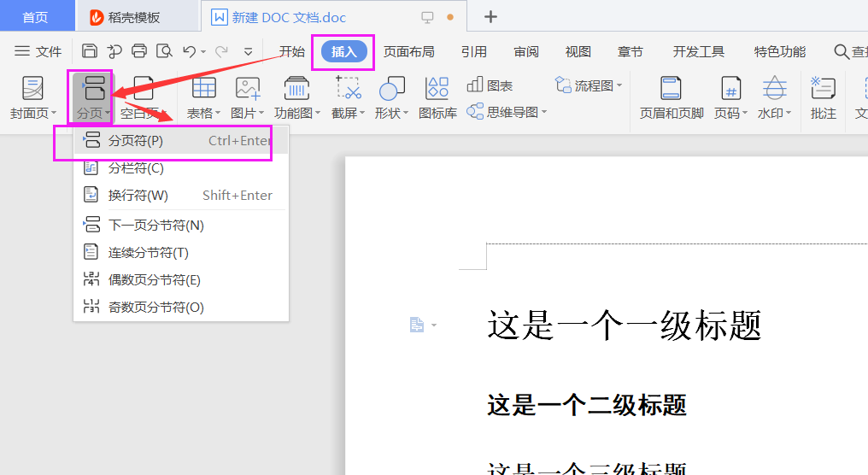
Task: Choose 换行符(W) menu entry
Action: tap(181, 195)
